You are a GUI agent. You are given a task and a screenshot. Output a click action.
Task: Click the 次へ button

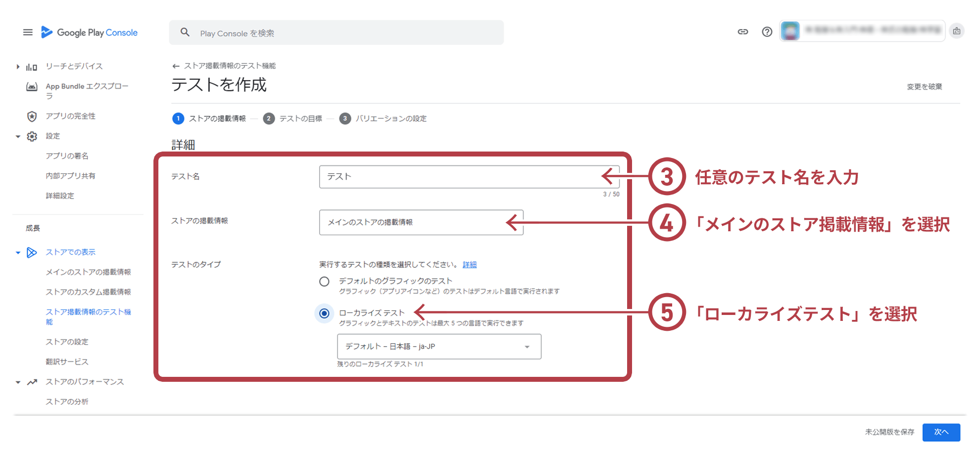click(940, 432)
